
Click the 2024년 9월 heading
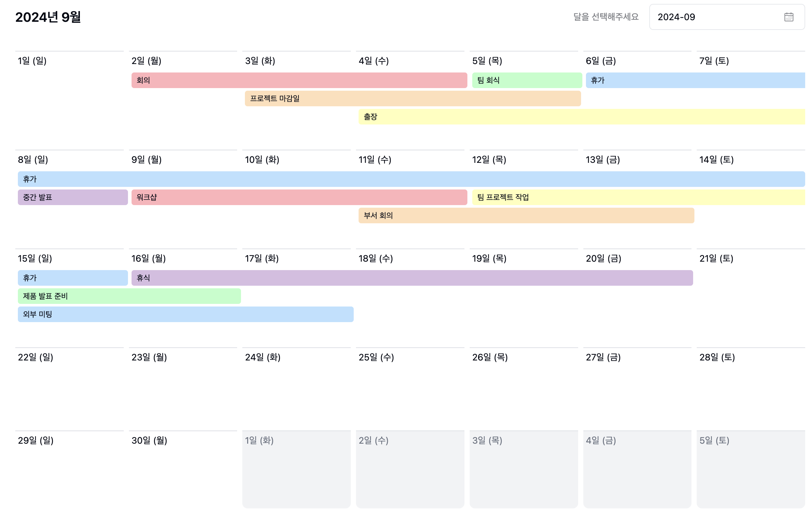pyautogui.click(x=48, y=17)
